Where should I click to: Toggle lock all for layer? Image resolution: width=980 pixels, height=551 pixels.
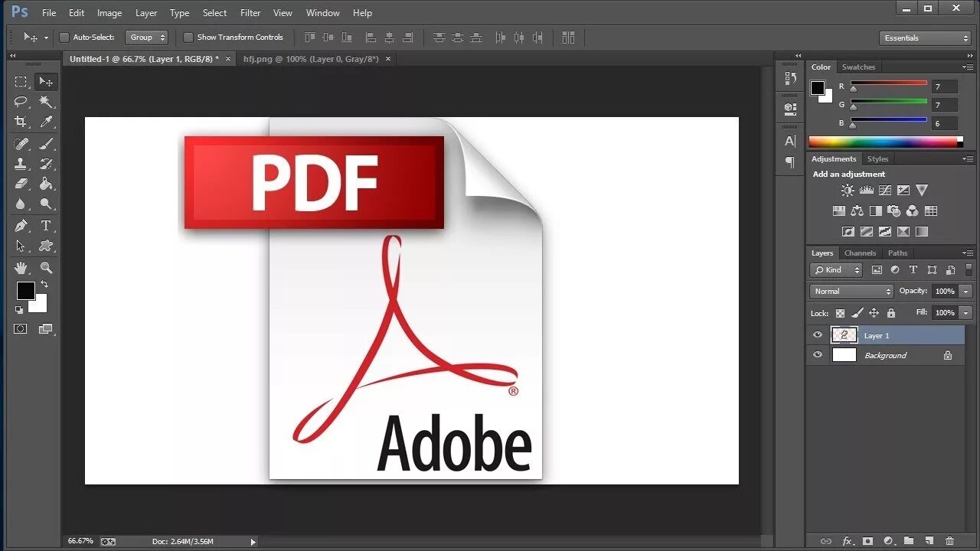[x=890, y=313]
